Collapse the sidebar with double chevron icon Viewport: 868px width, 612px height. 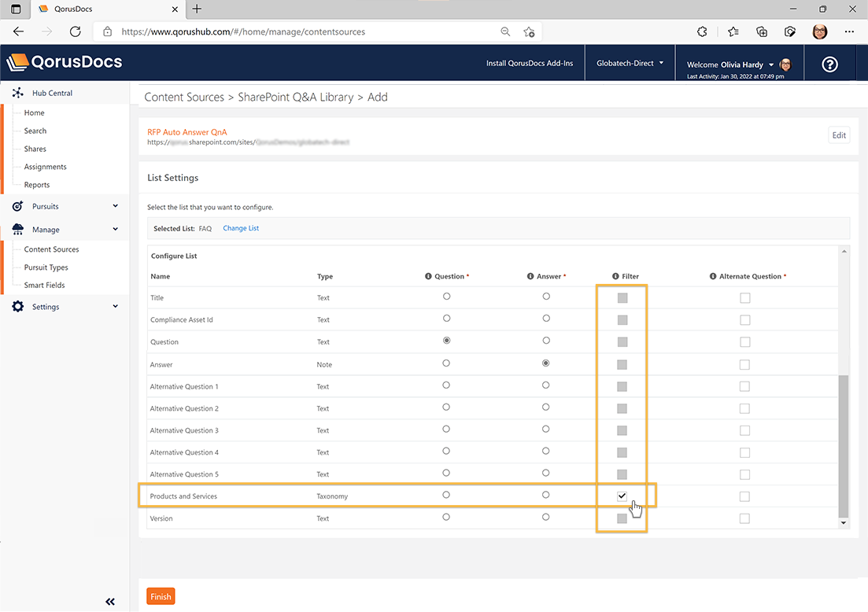click(110, 602)
